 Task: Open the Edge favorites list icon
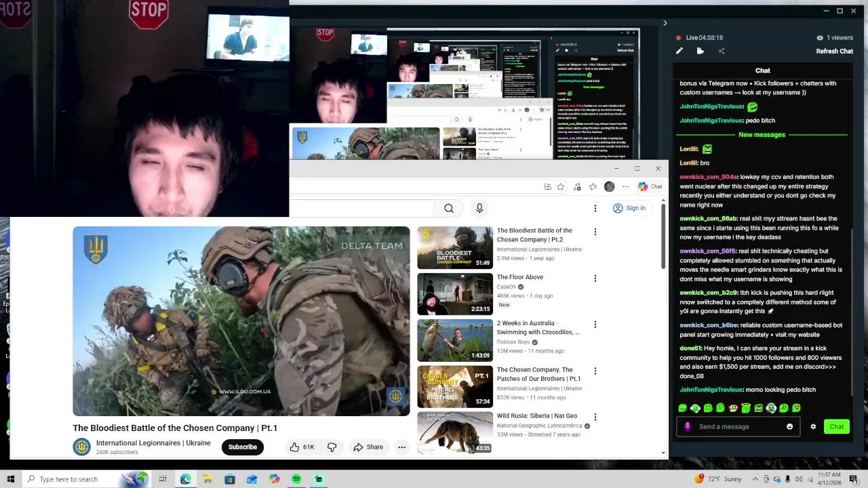click(x=593, y=187)
